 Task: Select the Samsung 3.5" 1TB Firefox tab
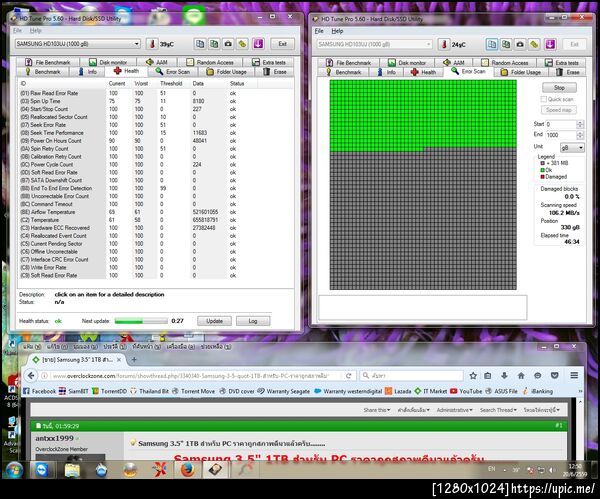[76, 360]
